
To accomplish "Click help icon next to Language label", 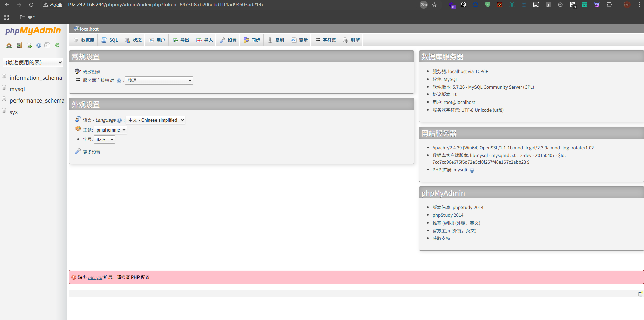I will [x=119, y=120].
